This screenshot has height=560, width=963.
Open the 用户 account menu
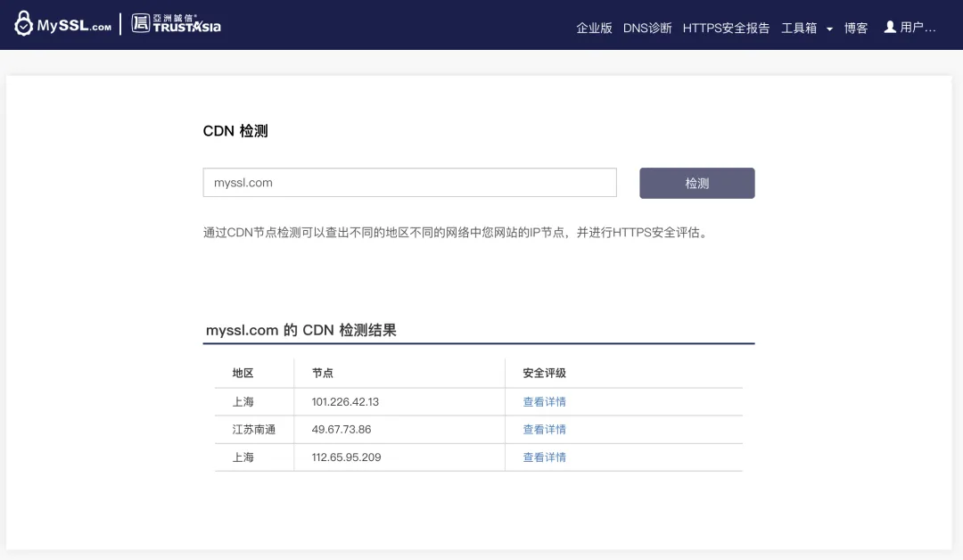(918, 28)
